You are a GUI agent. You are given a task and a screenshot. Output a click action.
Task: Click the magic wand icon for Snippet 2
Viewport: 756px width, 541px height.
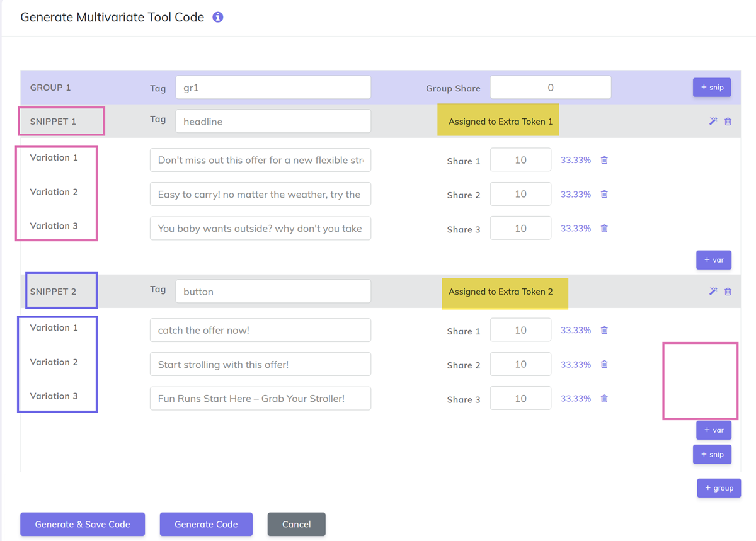click(713, 291)
